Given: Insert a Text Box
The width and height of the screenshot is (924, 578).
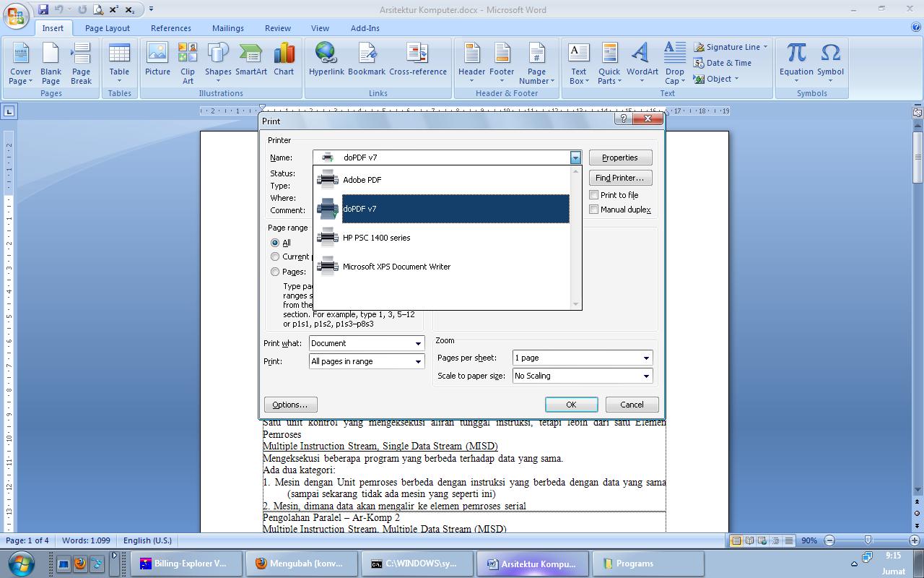Looking at the screenshot, I should pyautogui.click(x=578, y=64).
